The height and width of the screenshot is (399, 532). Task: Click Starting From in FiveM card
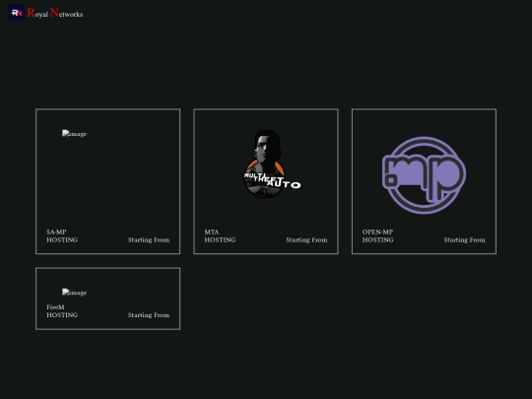click(149, 315)
